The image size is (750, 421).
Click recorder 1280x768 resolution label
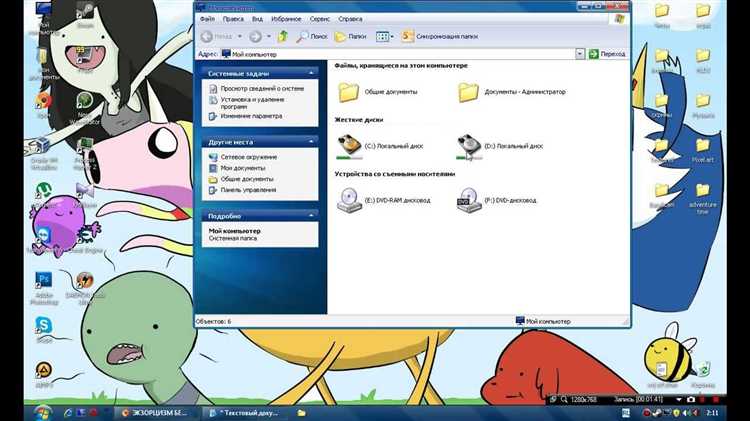584,399
